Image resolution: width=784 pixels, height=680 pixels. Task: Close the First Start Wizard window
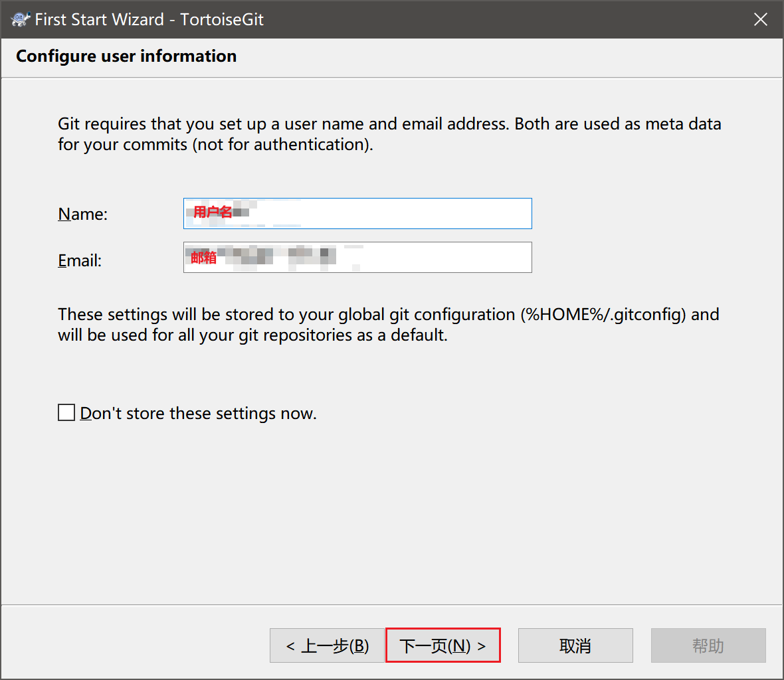pos(761,19)
